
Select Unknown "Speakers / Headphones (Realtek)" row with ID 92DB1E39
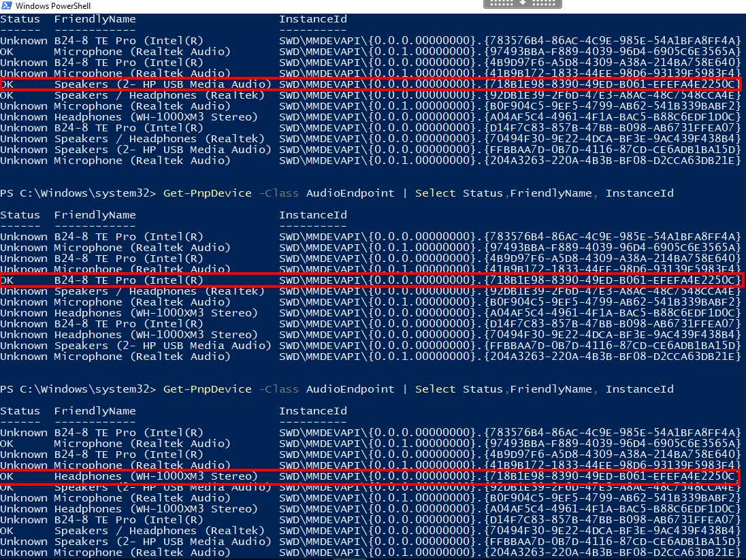coord(371,291)
